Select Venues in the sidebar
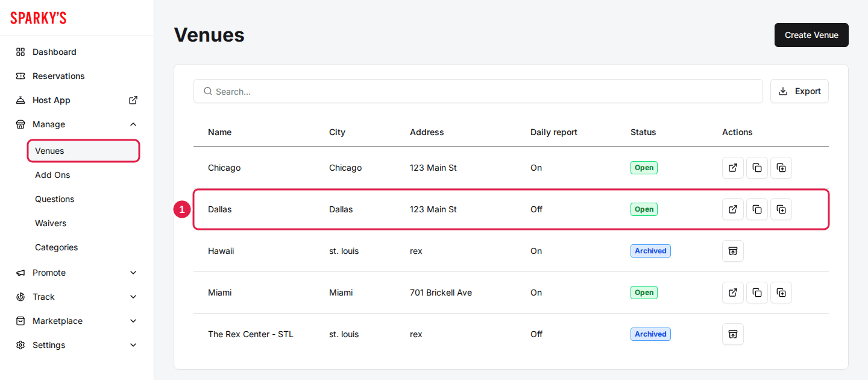Viewport: 868px width, 380px height. click(84, 151)
